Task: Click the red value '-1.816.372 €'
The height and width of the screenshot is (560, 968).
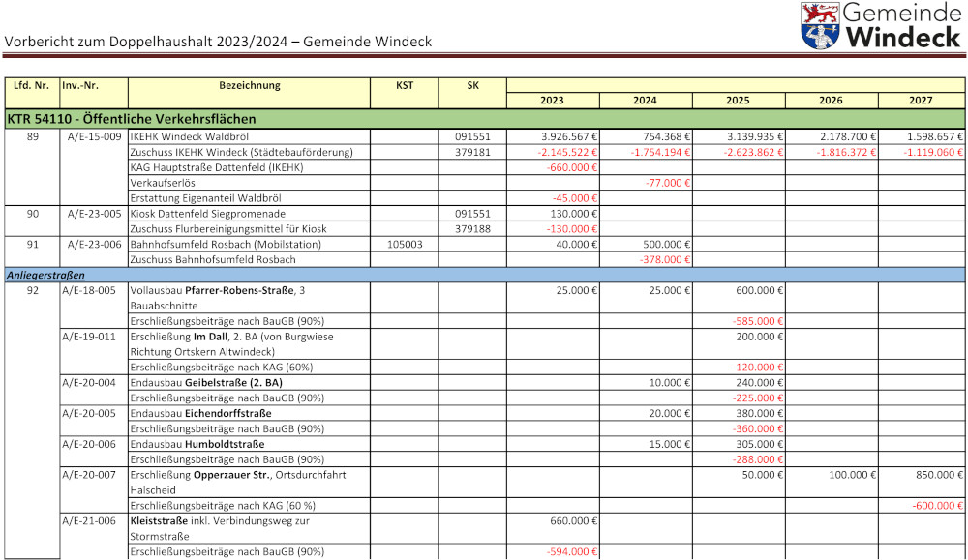Action: point(846,153)
